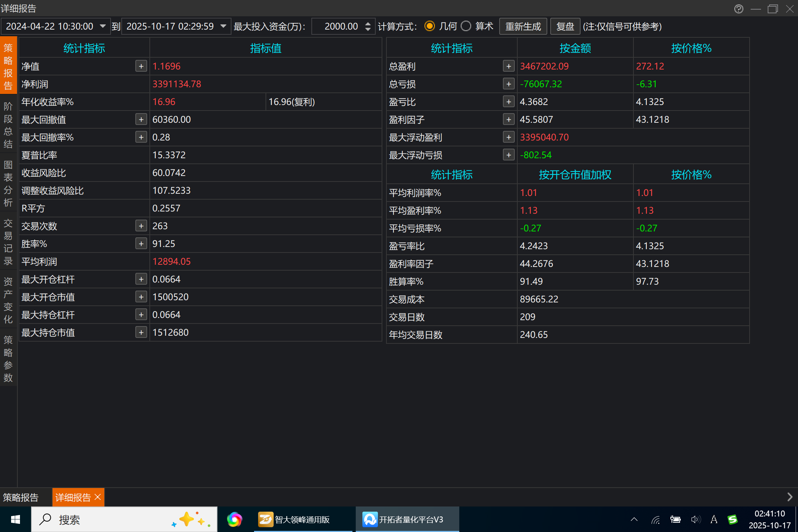Open the 智大领峰通用版 taskbar app
Screen dimensions: 798x532
point(294,519)
